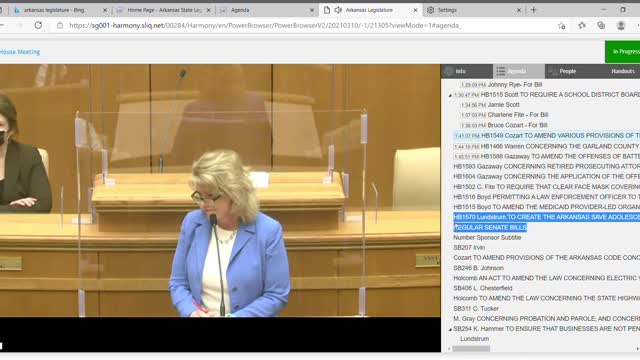Select HB1593 Gazaway retired prosecuting item
The width and height of the screenshot is (640, 360).
pyautogui.click(x=547, y=166)
